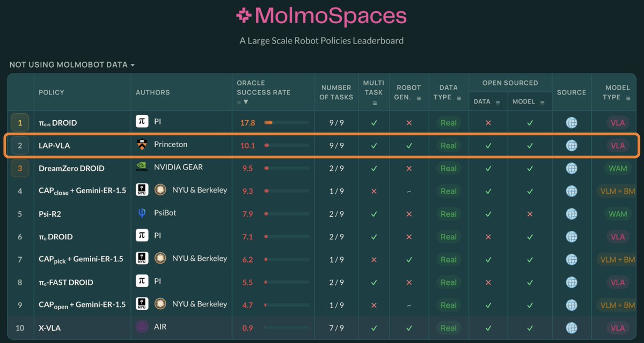Click the red X in Psi-R2 model column
This screenshot has width=644, height=343.
pos(530,214)
